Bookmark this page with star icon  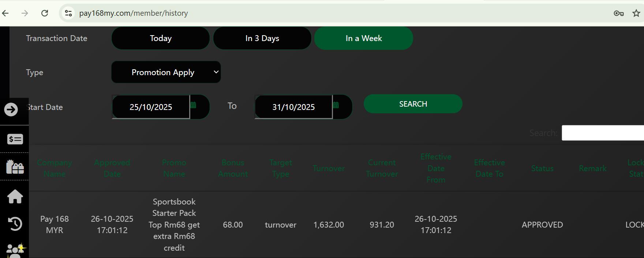coord(636,13)
